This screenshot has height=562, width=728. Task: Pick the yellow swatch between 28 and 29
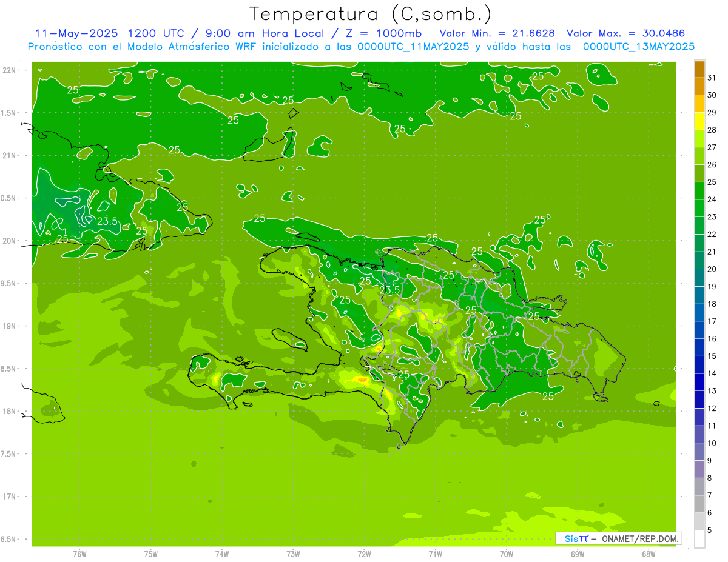699,121
